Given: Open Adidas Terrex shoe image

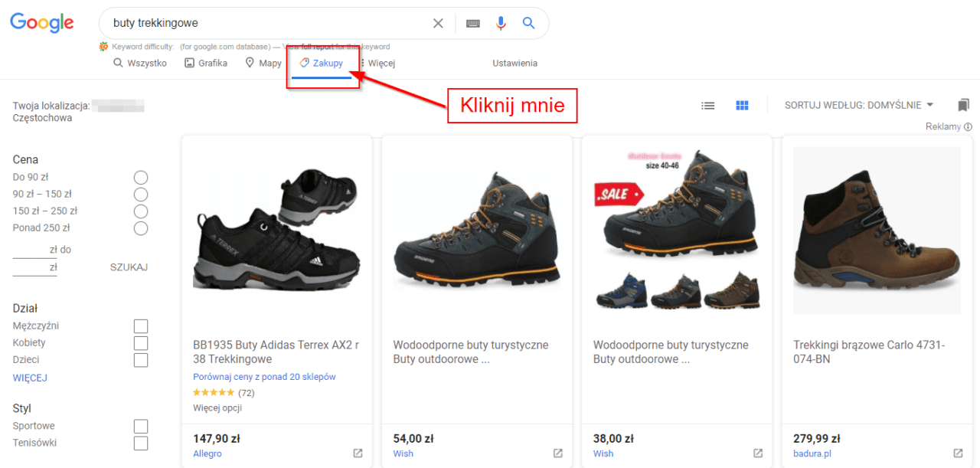Looking at the screenshot, I should pyautogui.click(x=276, y=230).
